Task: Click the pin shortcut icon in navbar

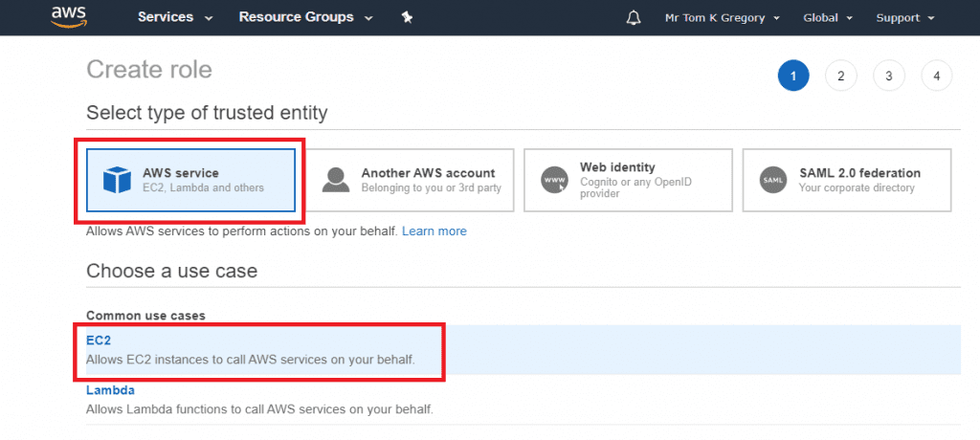Action: pos(408,17)
